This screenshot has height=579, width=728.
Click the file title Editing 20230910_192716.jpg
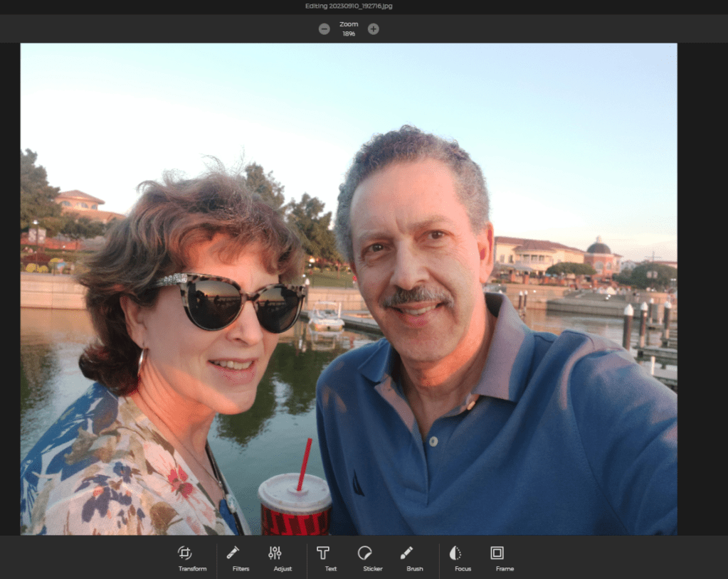pos(349,6)
